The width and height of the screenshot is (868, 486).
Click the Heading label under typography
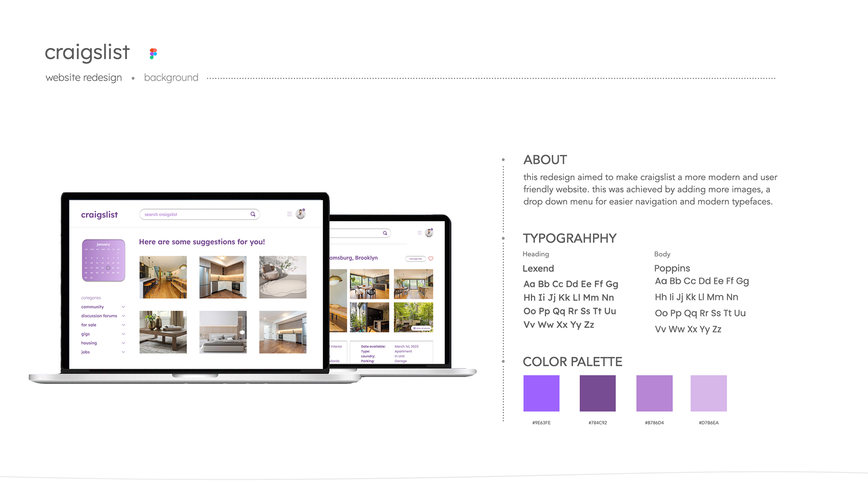pyautogui.click(x=536, y=254)
